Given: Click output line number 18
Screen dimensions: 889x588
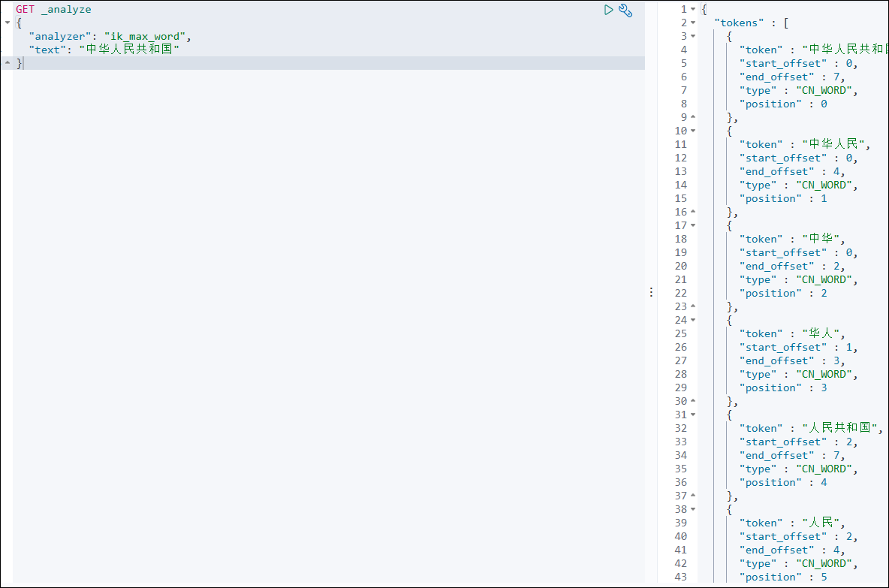Looking at the screenshot, I should click(x=681, y=240).
